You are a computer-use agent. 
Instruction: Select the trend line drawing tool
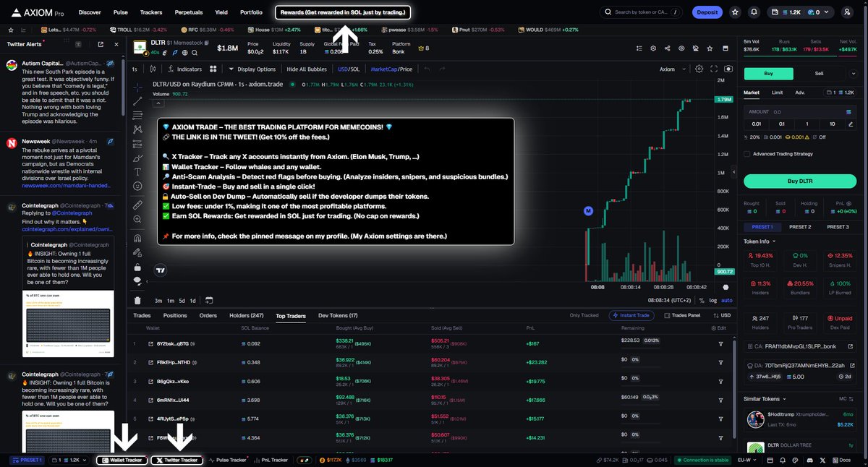tap(137, 101)
